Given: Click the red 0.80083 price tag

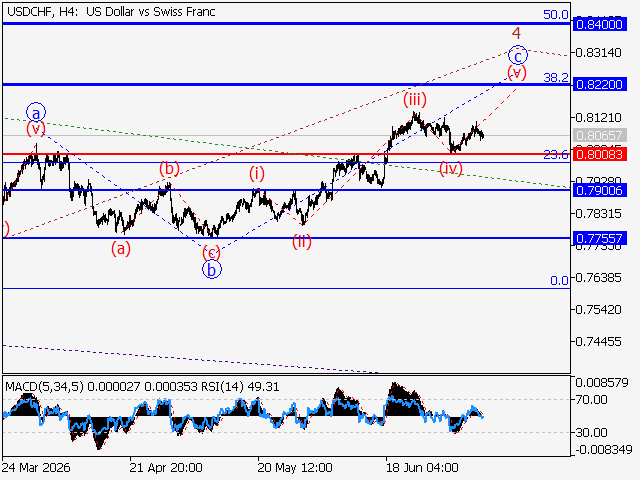Looking at the screenshot, I should pos(600,154).
